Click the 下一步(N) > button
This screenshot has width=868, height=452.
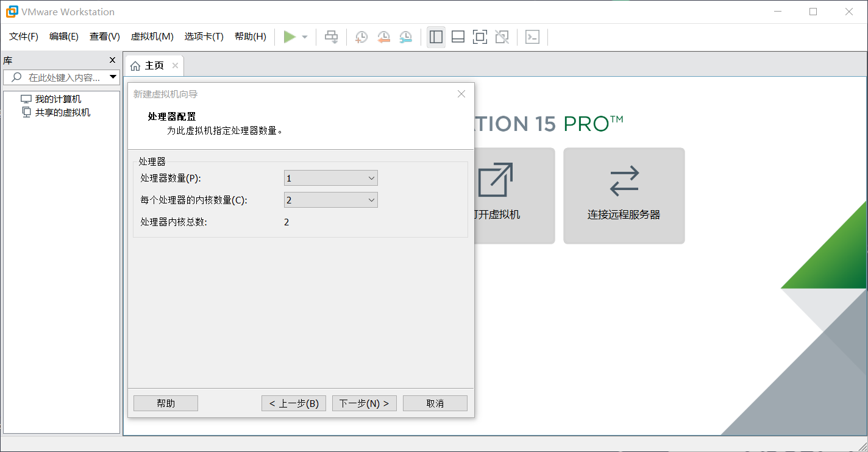pyautogui.click(x=365, y=403)
